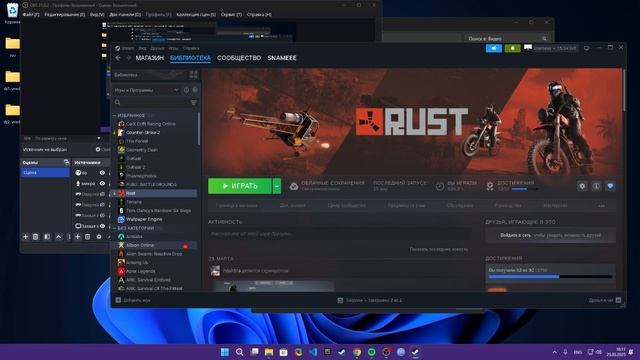Screen dimensions: 640x360
Task: Open the dropdown arrow next to ИГРАТЬ
Action: coord(277,186)
